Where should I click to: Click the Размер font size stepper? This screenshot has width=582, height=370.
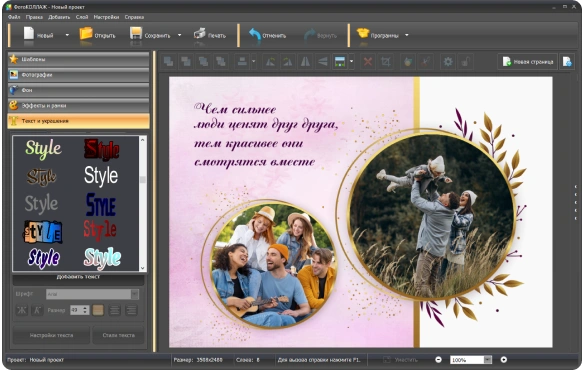(x=86, y=310)
